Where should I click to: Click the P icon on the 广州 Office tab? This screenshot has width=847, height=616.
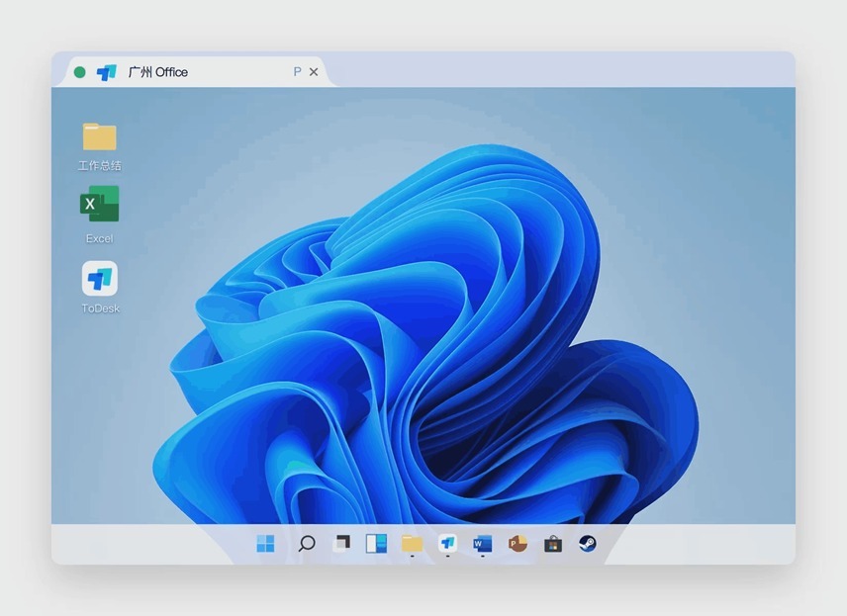297,72
